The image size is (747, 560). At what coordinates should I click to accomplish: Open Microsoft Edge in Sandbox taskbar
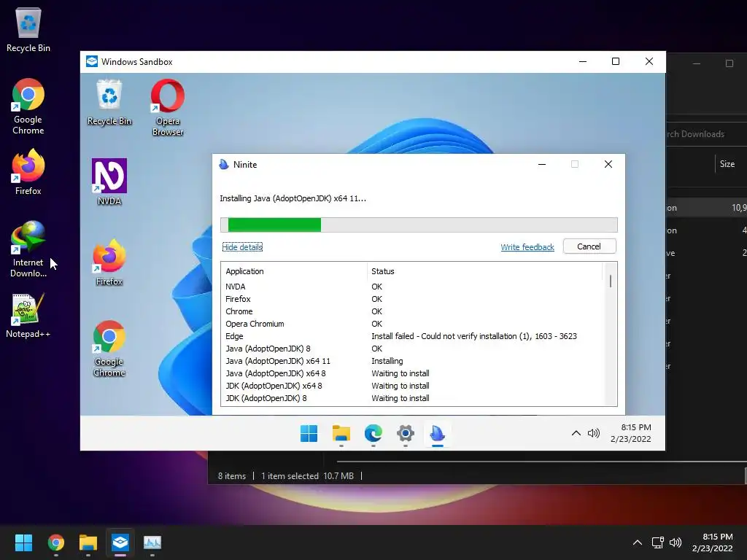pyautogui.click(x=373, y=433)
